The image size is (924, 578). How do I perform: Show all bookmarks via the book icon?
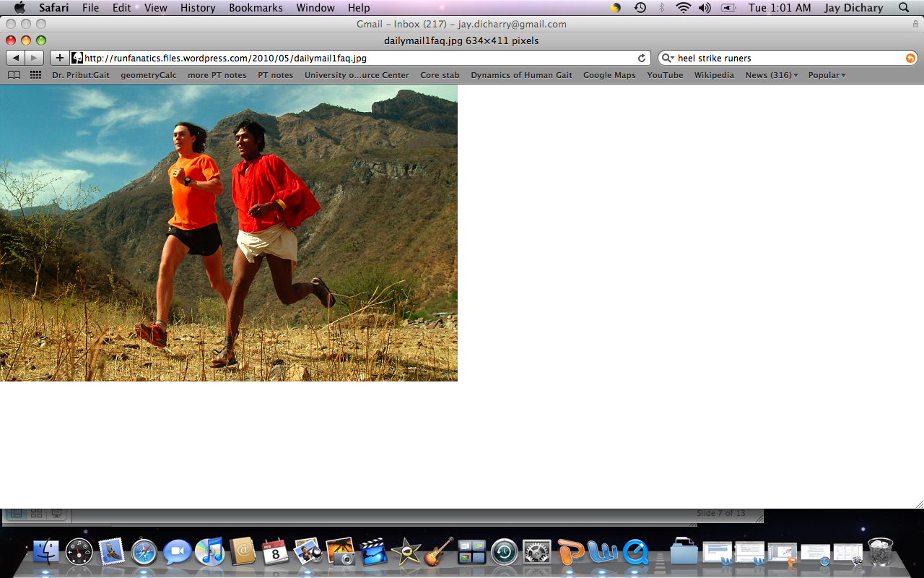pos(14,75)
